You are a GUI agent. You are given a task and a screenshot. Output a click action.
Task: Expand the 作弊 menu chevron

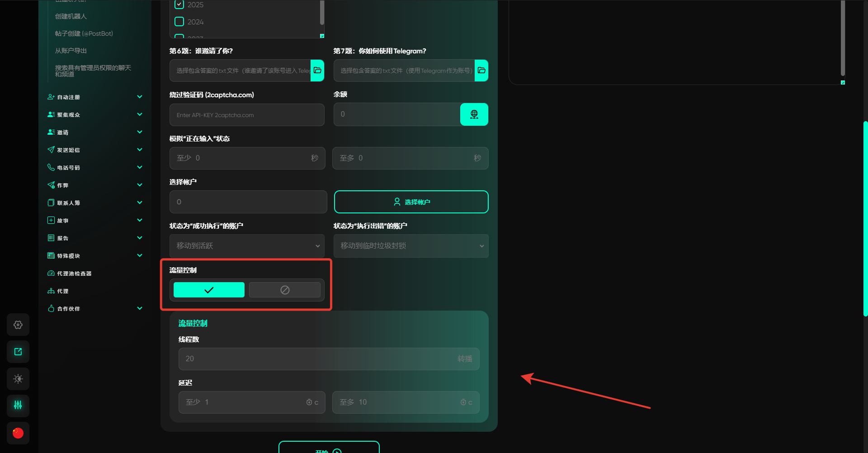pyautogui.click(x=140, y=185)
